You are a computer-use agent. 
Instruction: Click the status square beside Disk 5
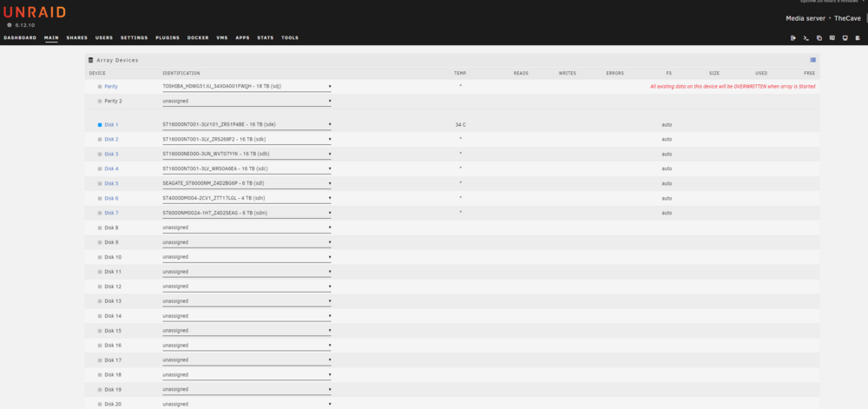coord(100,184)
